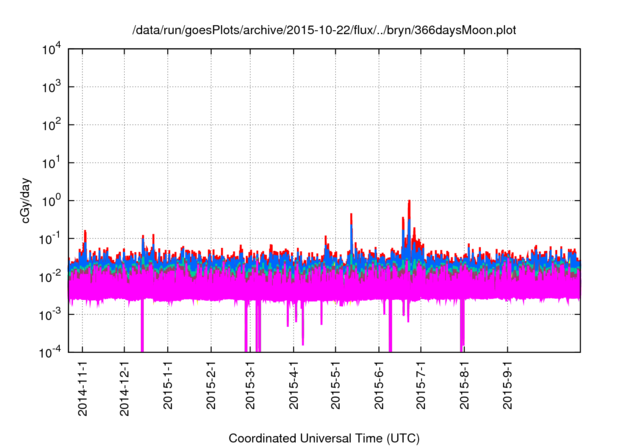Click the Coordinated Universal Time axis label
640x448 pixels.
click(323, 438)
